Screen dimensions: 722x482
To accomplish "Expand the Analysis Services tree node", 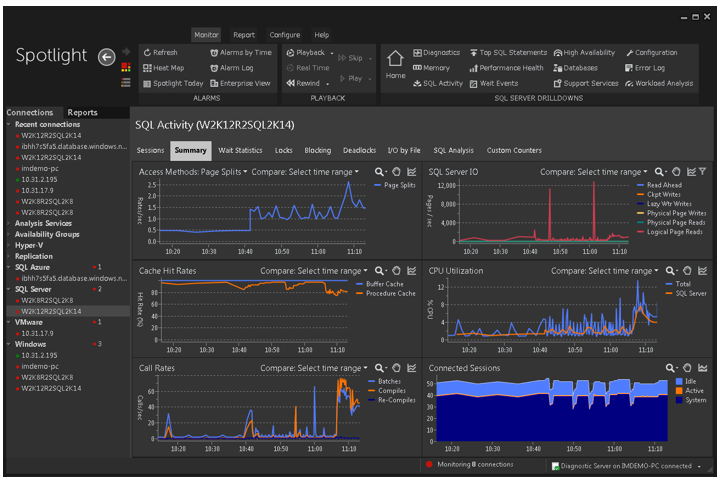I will pos(9,224).
